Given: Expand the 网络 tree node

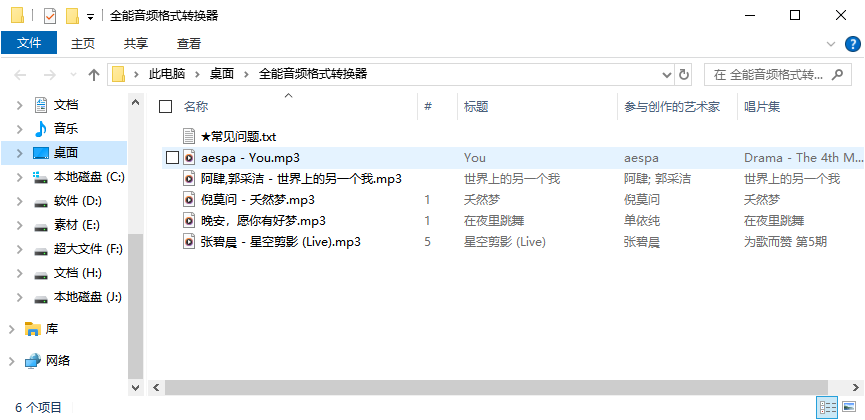Looking at the screenshot, I should [12, 361].
